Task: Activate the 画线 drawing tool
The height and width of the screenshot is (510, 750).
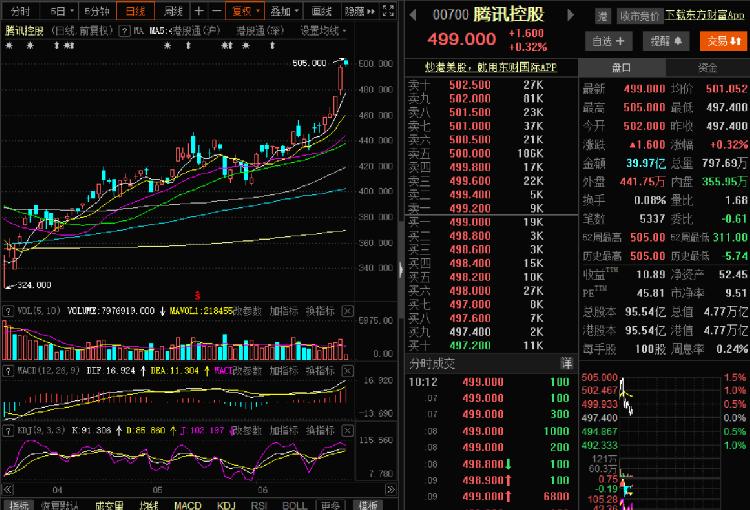Action: pos(321,11)
